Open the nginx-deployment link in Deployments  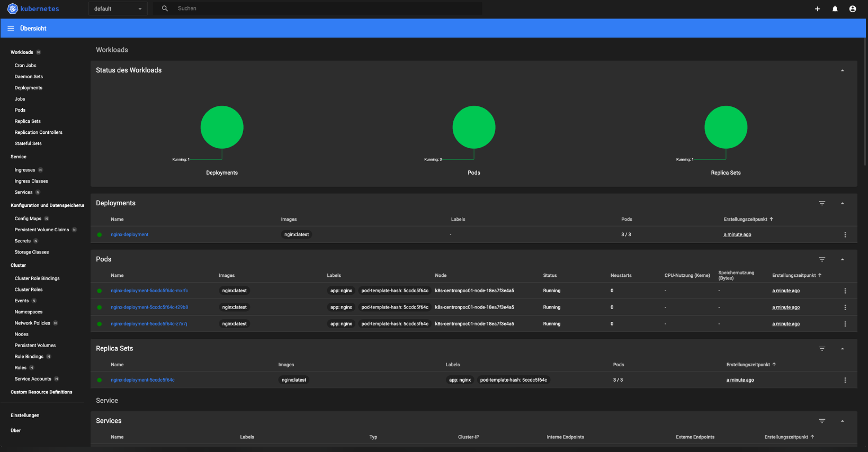click(129, 234)
